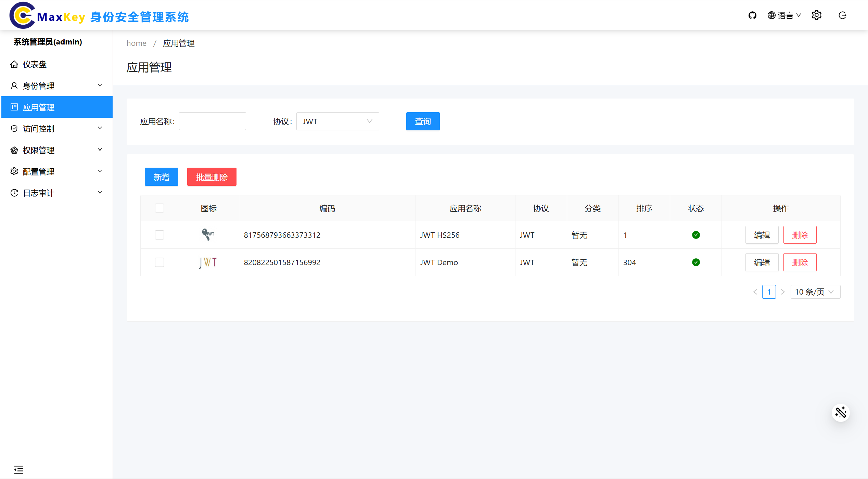
Task: Click the MaxKey logo
Action: 23,15
